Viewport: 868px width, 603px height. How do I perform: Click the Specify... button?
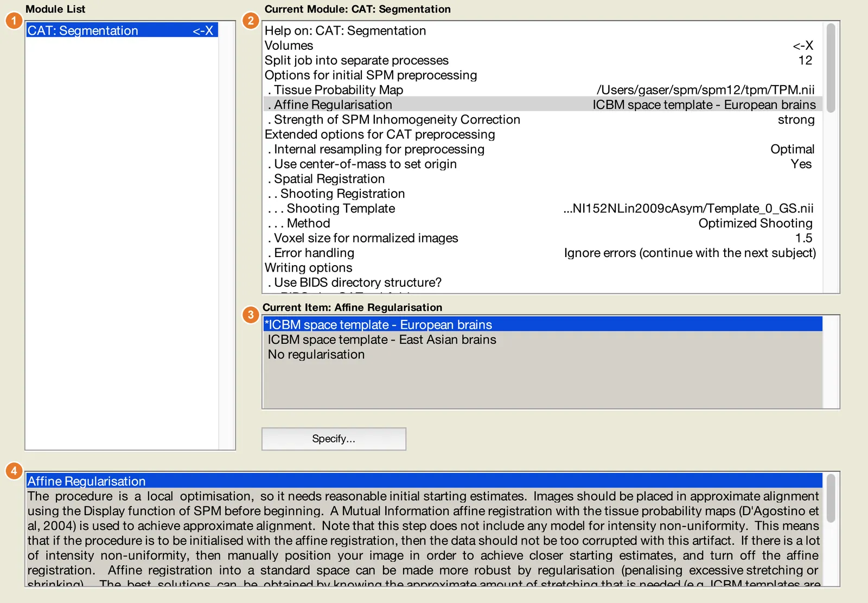point(334,439)
